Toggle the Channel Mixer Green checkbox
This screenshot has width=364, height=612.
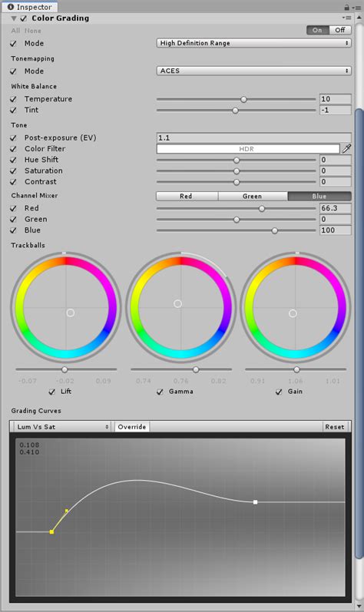click(x=14, y=220)
